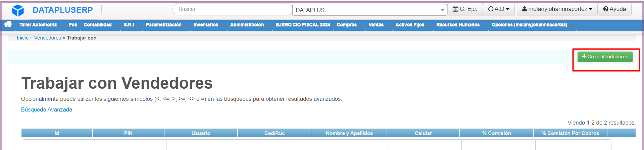
Task: Click the Celular filter input field
Action: [425, 145]
